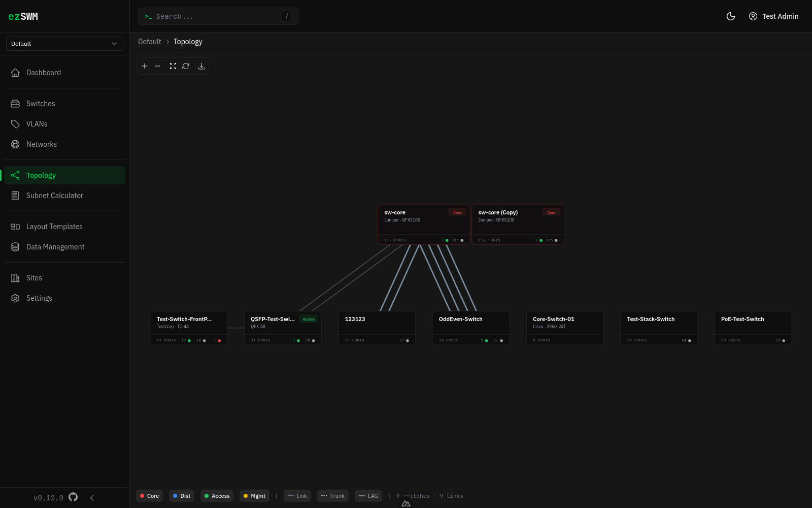The image size is (812, 508).
Task: Open GitHub repository icon
Action: [x=73, y=497]
